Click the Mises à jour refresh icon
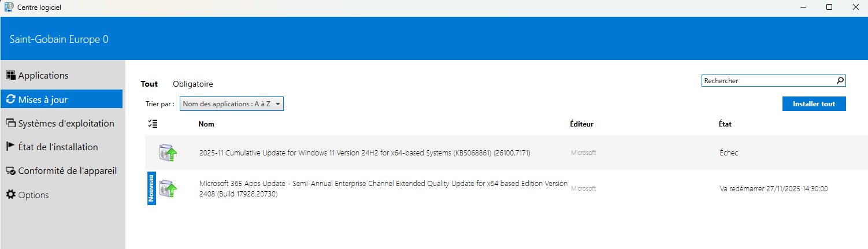The height and width of the screenshot is (249, 868). (10, 99)
